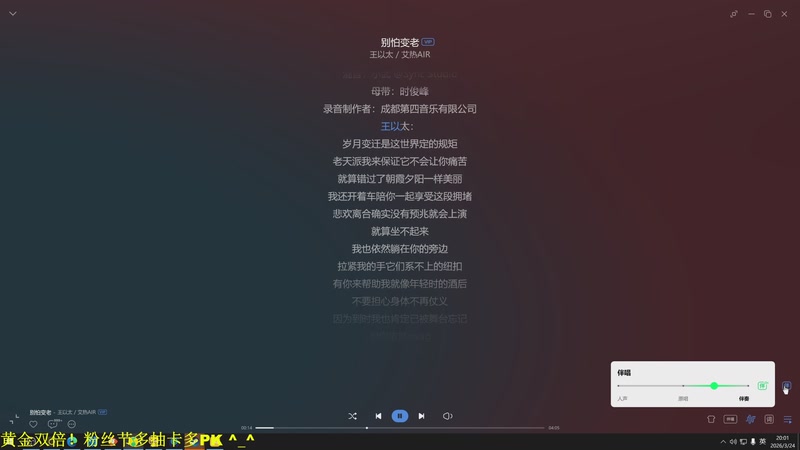Click the credit line 母带:时俊峰
The width and height of the screenshot is (800, 450).
click(399, 91)
